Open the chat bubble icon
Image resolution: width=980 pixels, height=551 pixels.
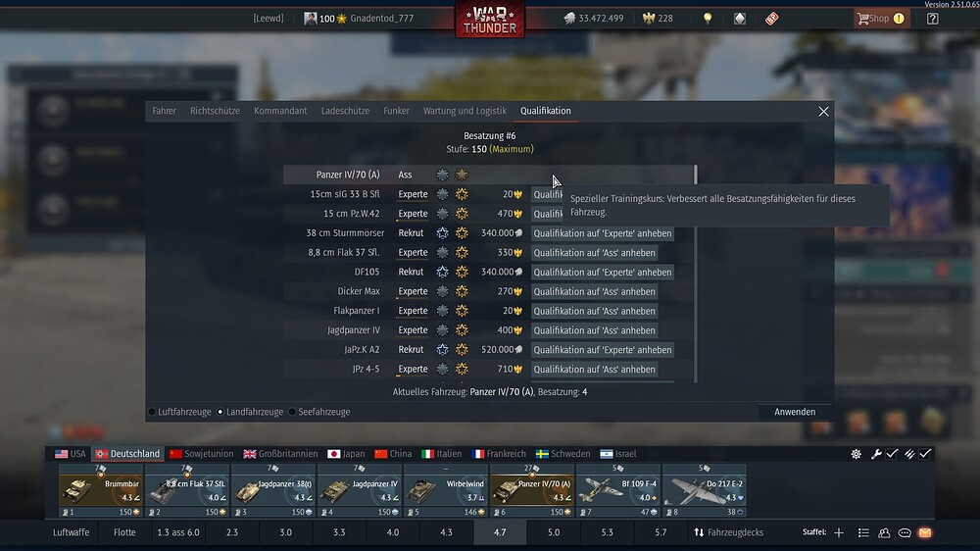(x=905, y=533)
